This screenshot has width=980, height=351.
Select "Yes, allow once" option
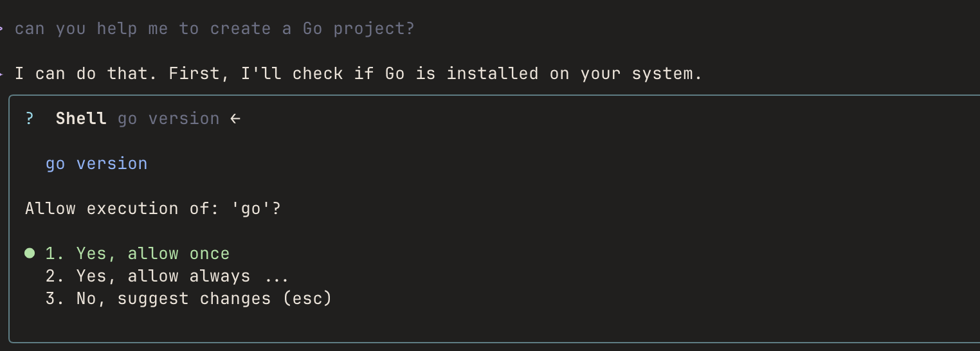pyautogui.click(x=152, y=254)
